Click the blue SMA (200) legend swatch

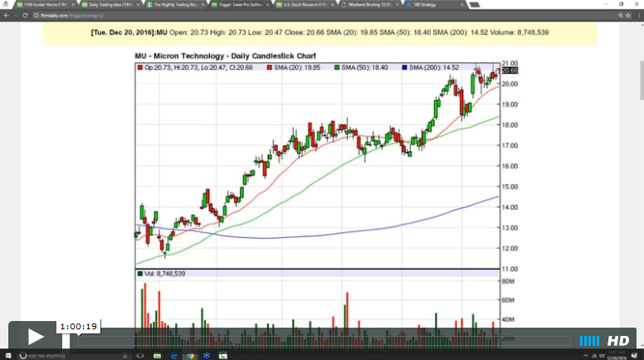point(403,66)
